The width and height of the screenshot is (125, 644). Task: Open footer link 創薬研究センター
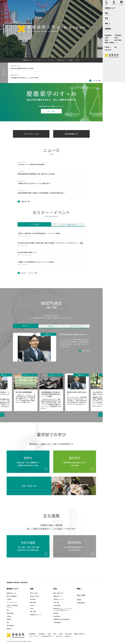point(58,596)
